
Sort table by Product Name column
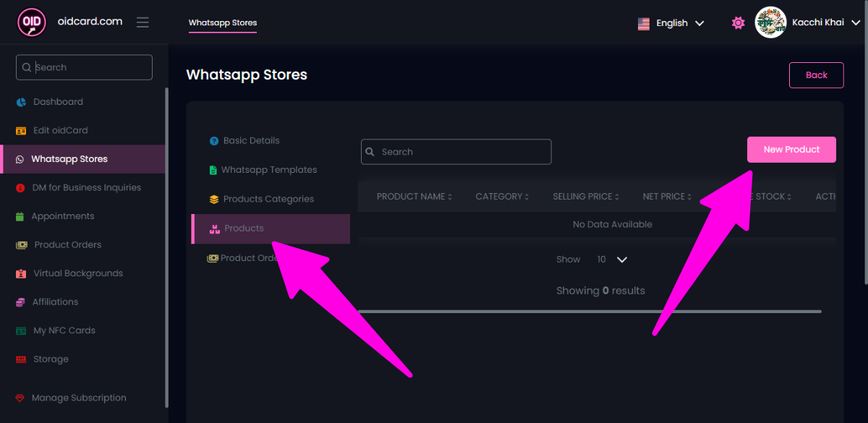click(414, 197)
